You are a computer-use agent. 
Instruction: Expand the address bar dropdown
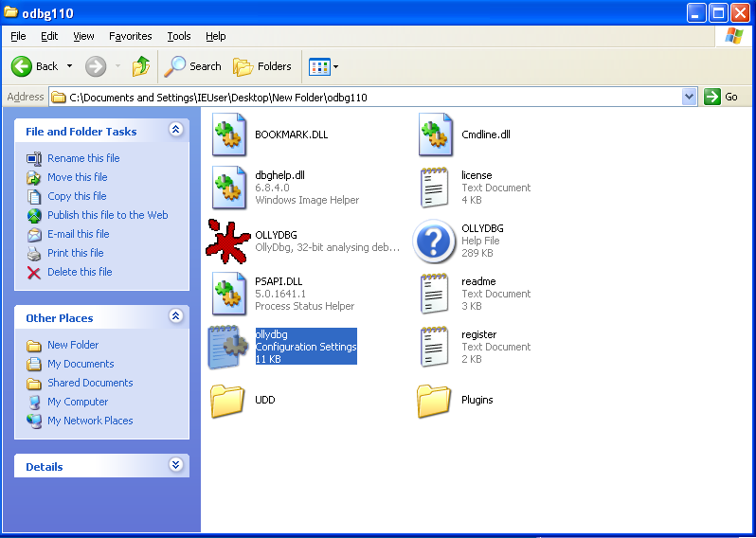690,97
